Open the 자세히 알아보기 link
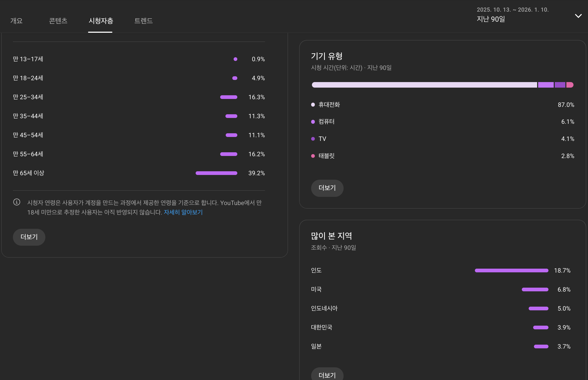This screenshot has height=380, width=588. click(x=183, y=212)
